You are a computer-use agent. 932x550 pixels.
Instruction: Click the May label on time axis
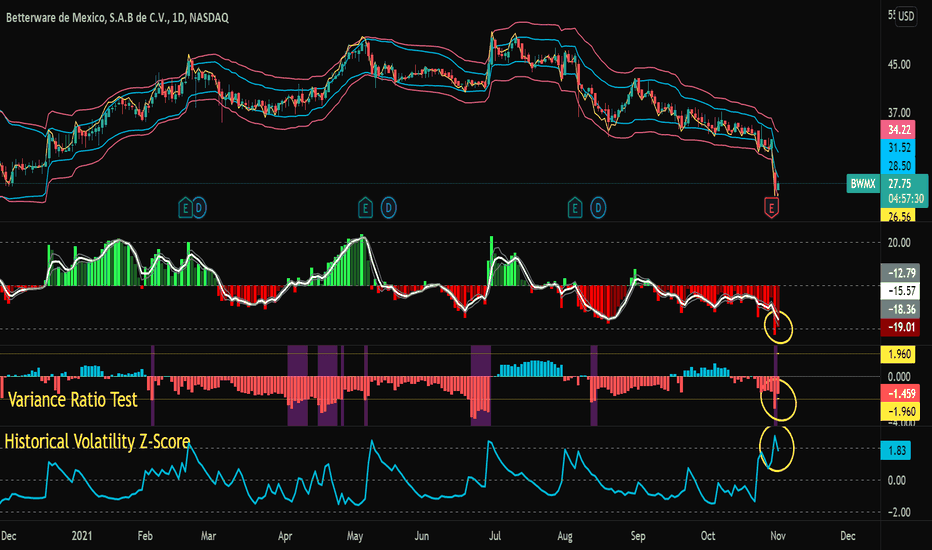(355, 536)
